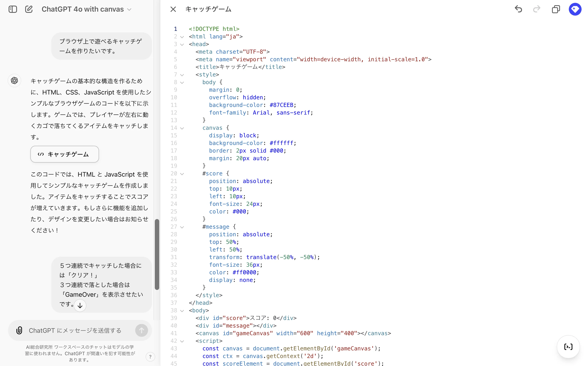Viewport: 588px width, 366px height.
Task: Click the chat panel scrollbar thumb
Action: [x=157, y=254]
